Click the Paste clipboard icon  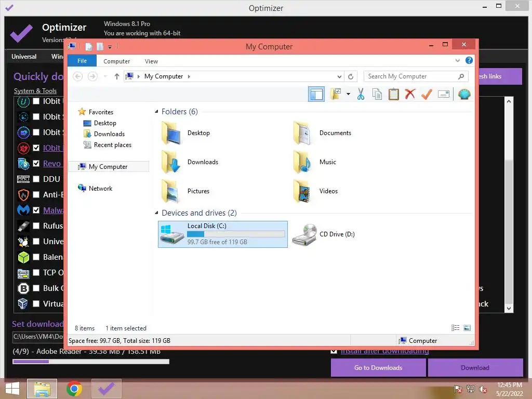[x=393, y=94]
